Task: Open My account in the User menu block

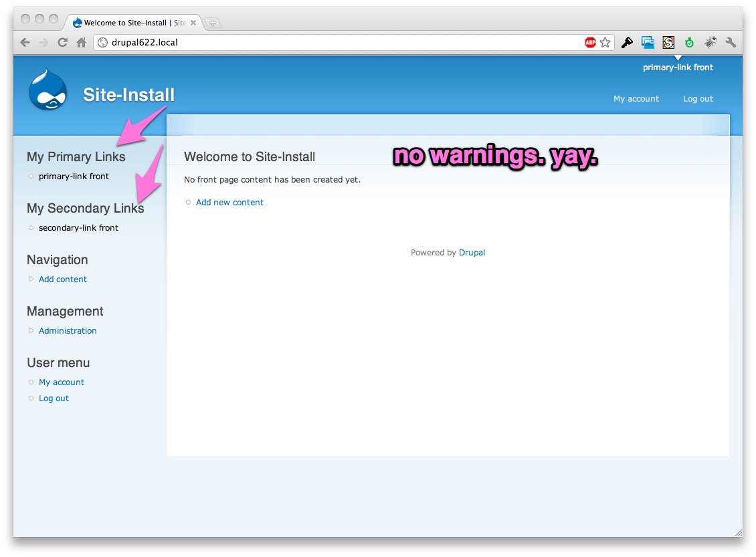Action: pos(62,382)
